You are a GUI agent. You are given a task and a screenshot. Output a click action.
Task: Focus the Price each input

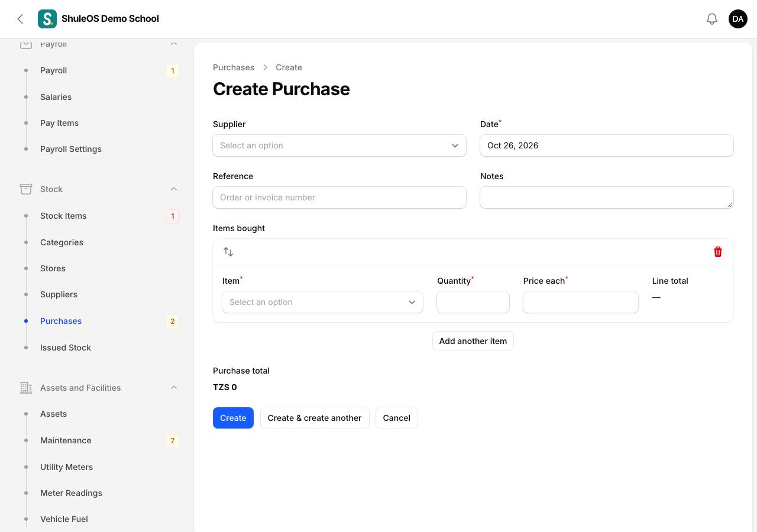[x=581, y=302]
